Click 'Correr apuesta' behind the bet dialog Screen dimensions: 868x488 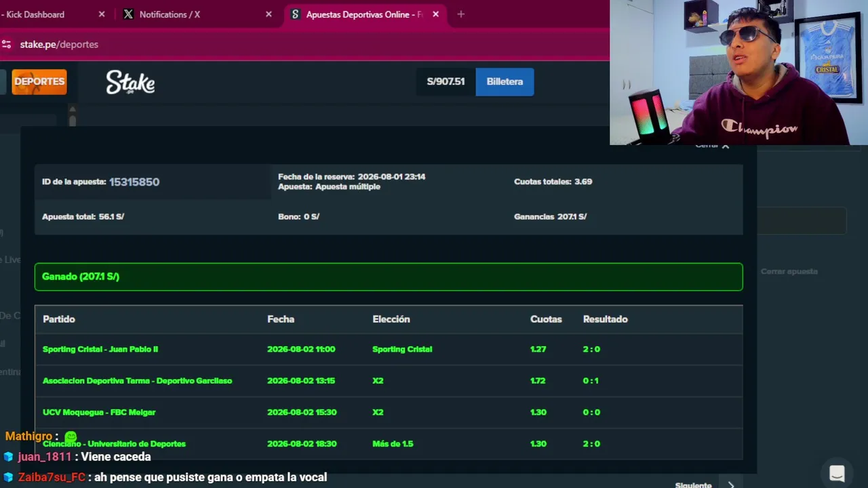point(789,272)
